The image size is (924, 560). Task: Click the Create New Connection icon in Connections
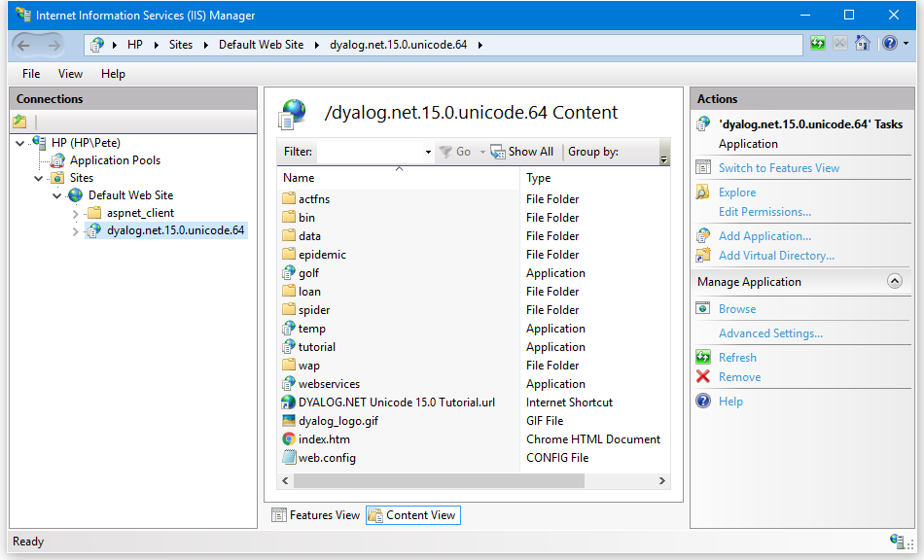pos(19,122)
